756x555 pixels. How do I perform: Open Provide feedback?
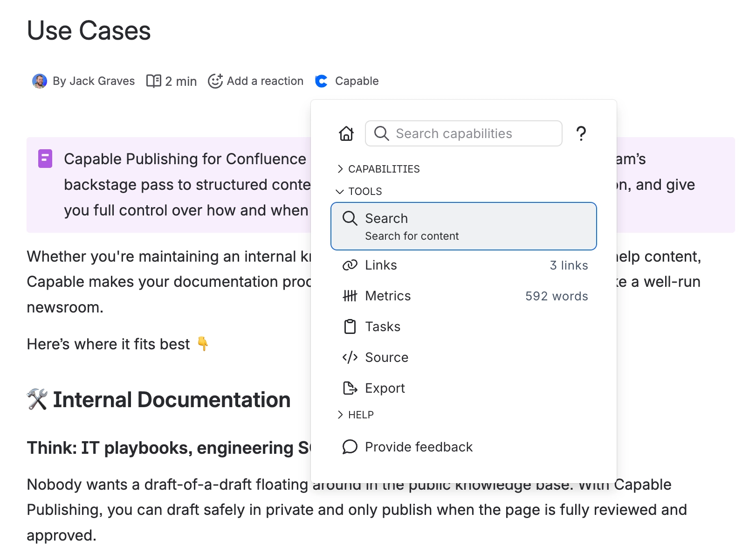[419, 447]
